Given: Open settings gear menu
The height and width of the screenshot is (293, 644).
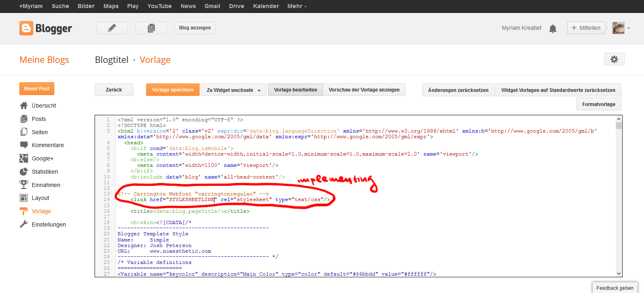Looking at the screenshot, I should (x=614, y=59).
